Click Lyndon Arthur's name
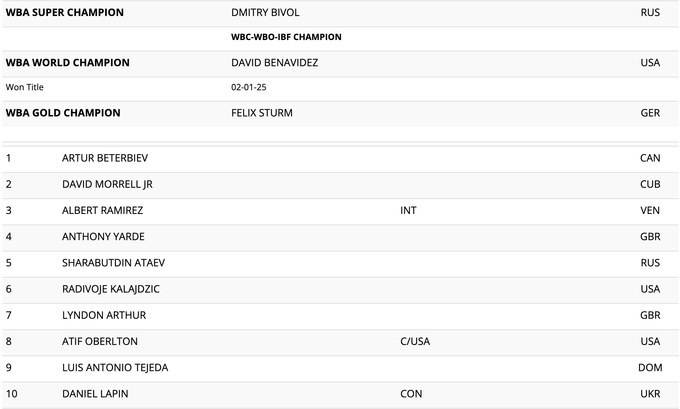The image size is (680, 409). (x=104, y=315)
